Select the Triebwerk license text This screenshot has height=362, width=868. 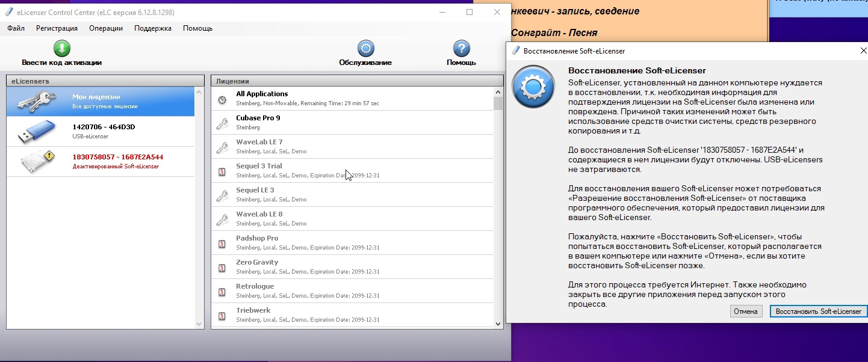coord(253,310)
